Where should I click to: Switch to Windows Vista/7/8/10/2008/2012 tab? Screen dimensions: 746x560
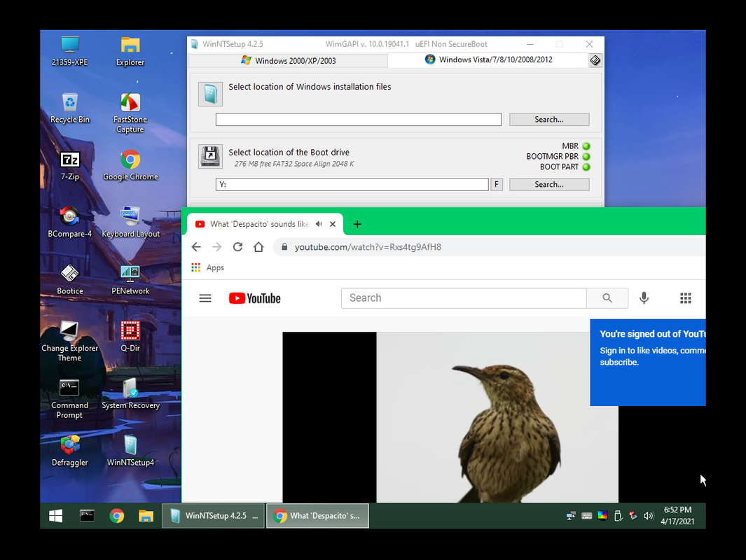(489, 59)
